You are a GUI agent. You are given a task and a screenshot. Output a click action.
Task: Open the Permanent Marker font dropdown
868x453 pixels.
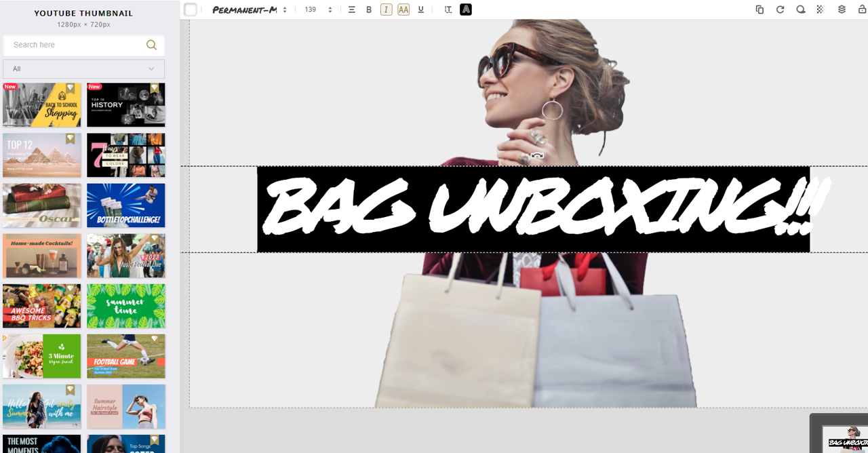[250, 9]
